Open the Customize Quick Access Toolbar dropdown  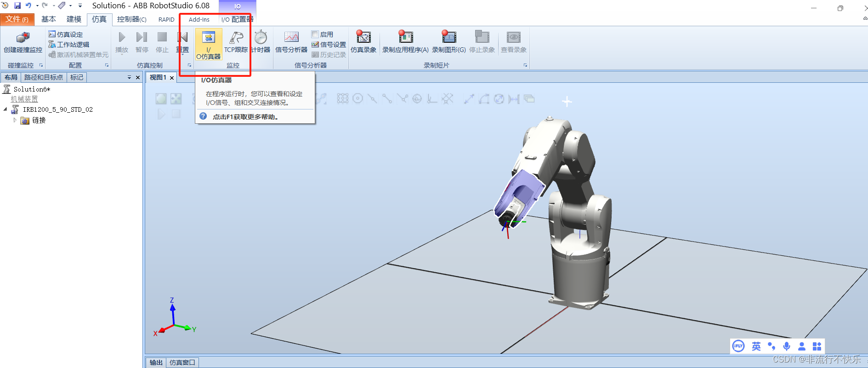coord(80,6)
